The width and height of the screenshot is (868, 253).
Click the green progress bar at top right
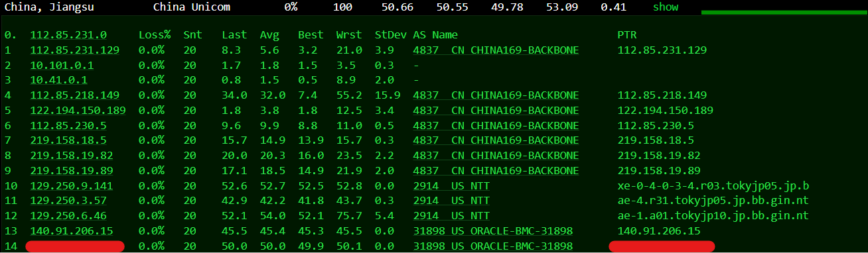coord(784,12)
